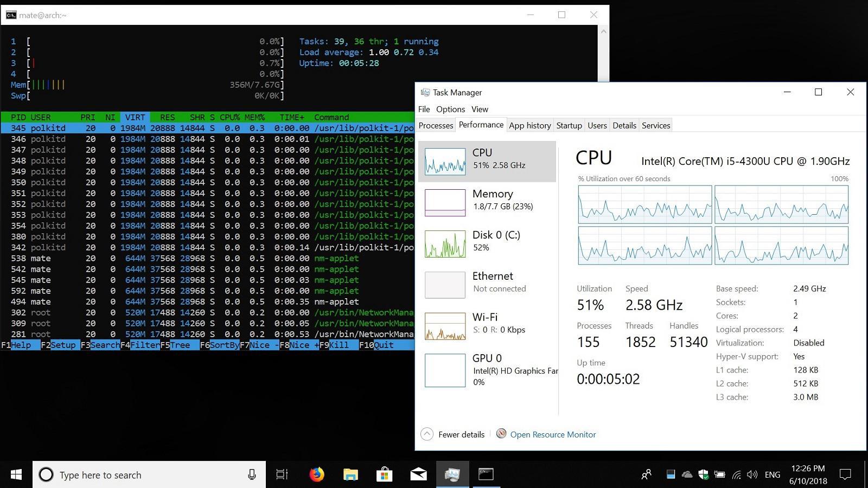Image resolution: width=868 pixels, height=488 pixels.
Task: Open the Options menu in Task Manager
Action: pos(450,109)
